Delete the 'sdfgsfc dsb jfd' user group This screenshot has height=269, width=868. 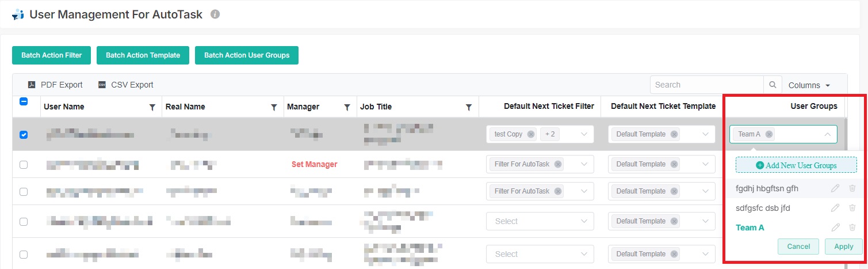click(x=852, y=208)
